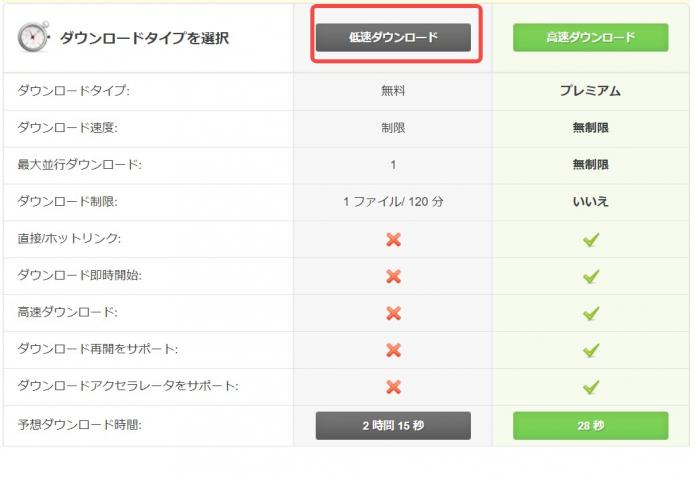
Task: Click red X for 高速ダウンロード row
Action: point(393,313)
